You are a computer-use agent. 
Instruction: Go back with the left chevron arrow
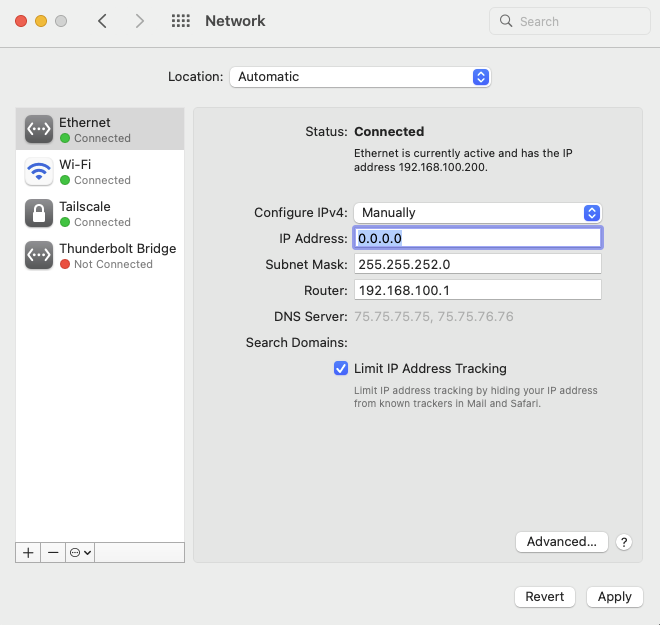[102, 21]
